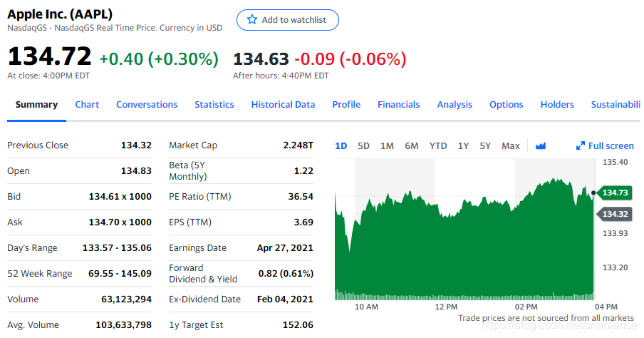Open the Chart tab
Screen dimensions: 644x338
click(87, 104)
